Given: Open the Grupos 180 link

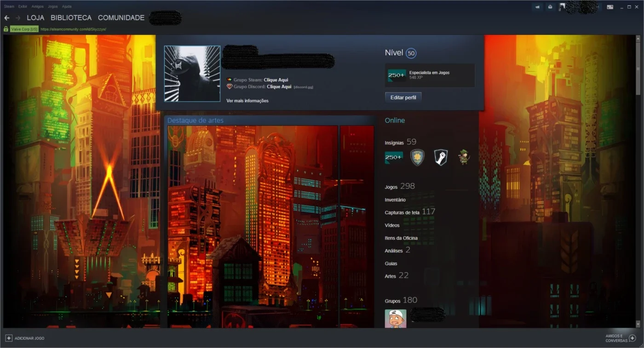Looking at the screenshot, I should 401,300.
